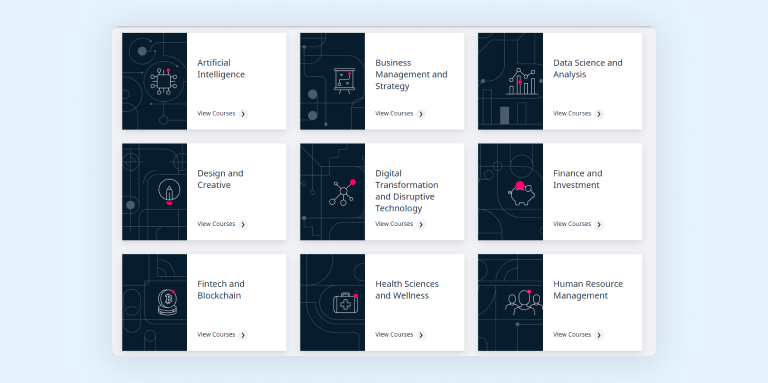This screenshot has width=768, height=383.
Task: Select the Health Sciences and Wellness title
Action: click(x=407, y=290)
